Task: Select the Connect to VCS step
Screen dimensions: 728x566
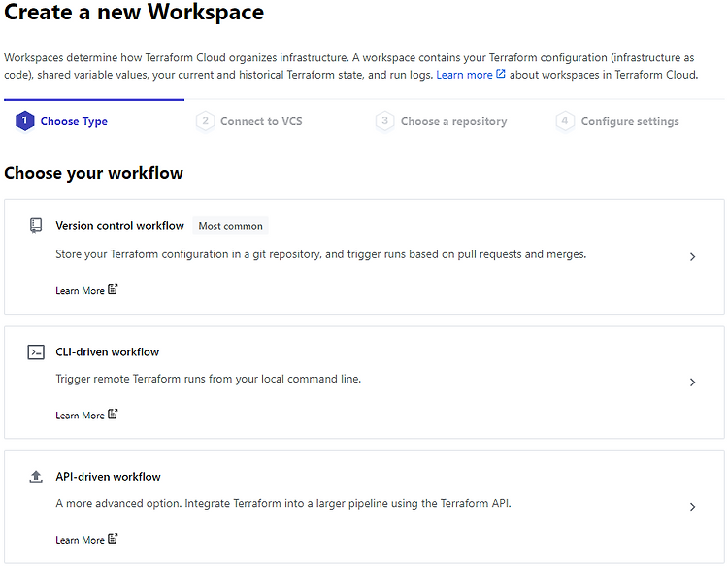Action: pyautogui.click(x=261, y=121)
